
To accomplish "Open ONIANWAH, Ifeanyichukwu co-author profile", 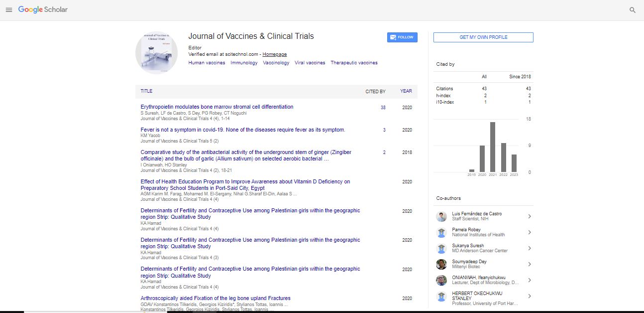I will (x=479, y=278).
